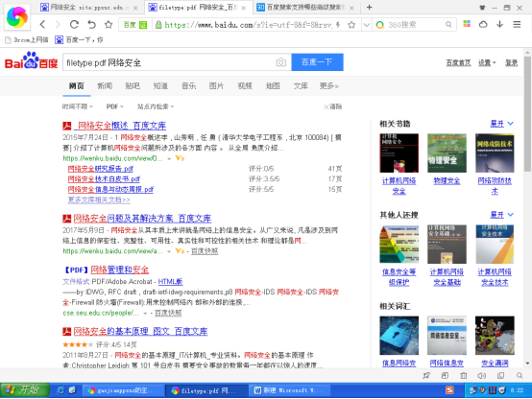Expand arrow after first wenku.baidu.com URL
The width and height of the screenshot is (532, 399).
click(x=169, y=158)
